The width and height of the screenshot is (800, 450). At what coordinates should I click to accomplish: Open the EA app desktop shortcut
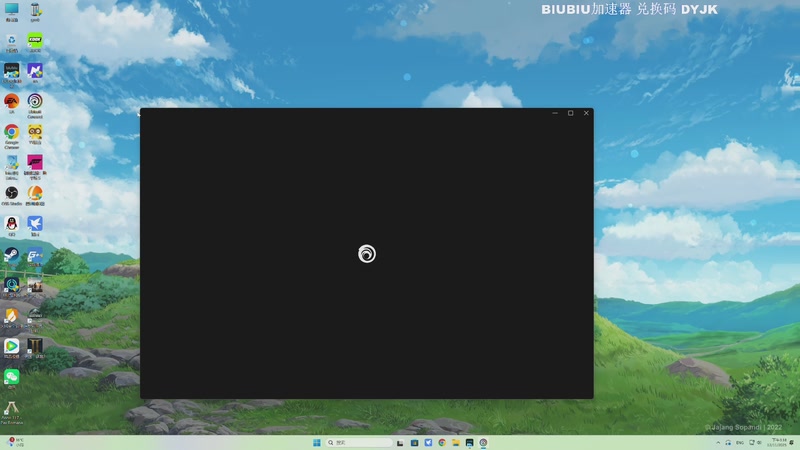(x=11, y=104)
